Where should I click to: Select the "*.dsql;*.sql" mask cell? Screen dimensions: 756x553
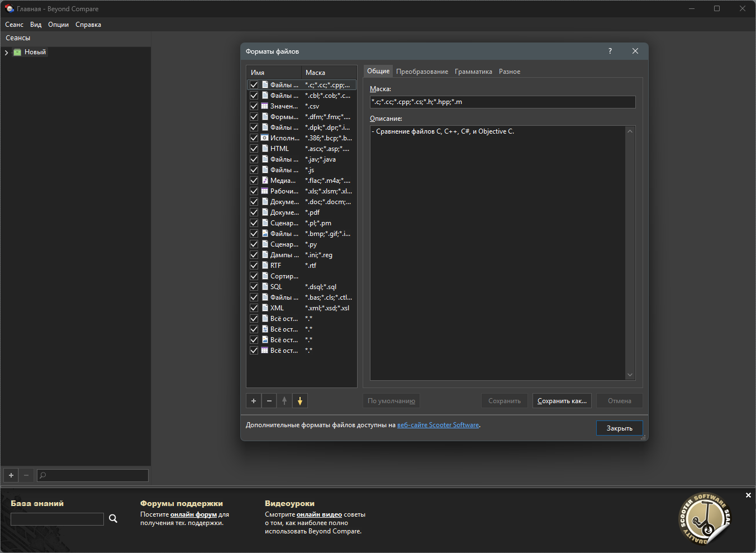click(321, 287)
